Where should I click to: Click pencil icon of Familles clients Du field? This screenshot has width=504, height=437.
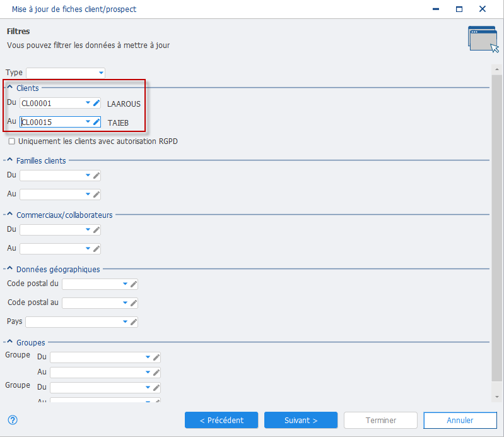(97, 176)
